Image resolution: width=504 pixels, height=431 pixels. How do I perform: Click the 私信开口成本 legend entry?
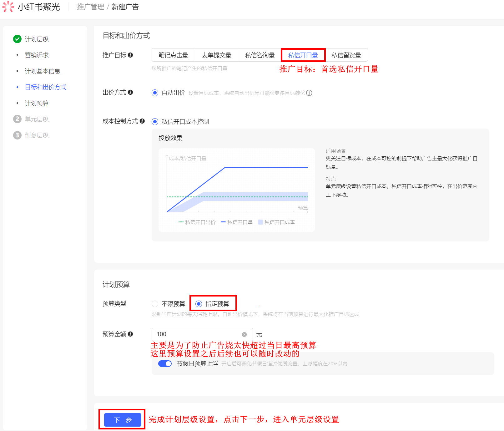[x=276, y=222]
